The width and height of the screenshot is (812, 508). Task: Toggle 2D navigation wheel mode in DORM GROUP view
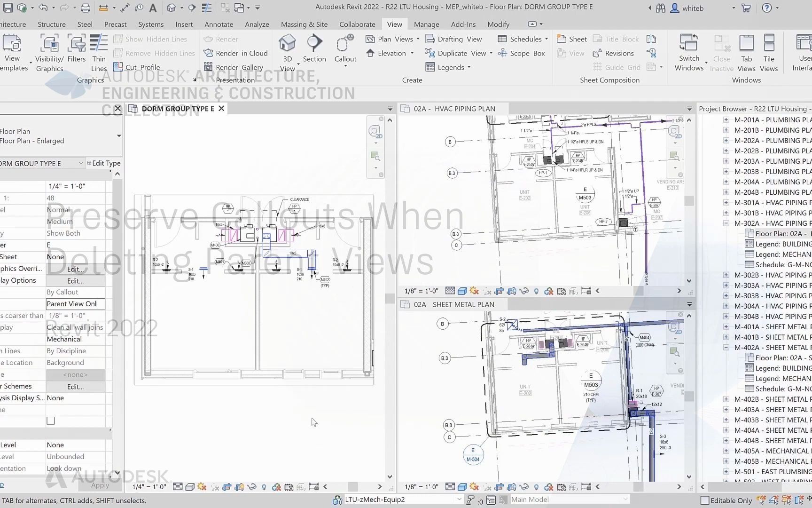coord(375,131)
